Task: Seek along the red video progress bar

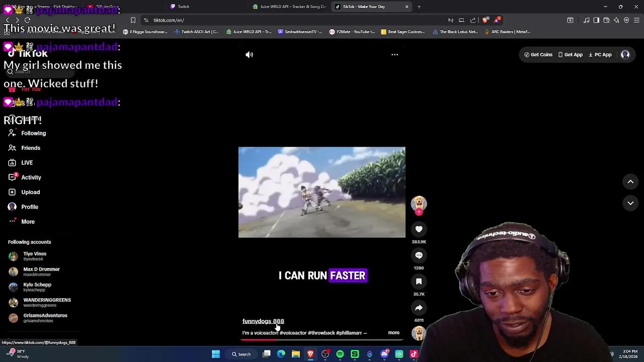Action: click(321, 340)
